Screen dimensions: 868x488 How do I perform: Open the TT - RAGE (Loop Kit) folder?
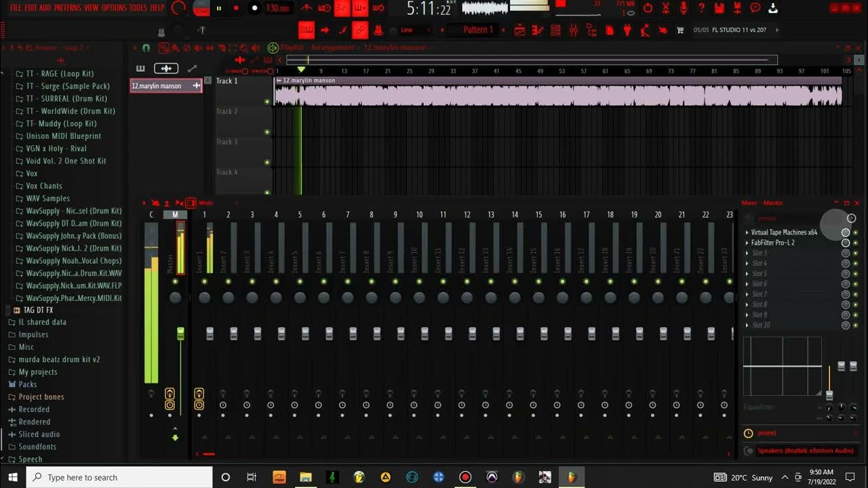pos(60,73)
